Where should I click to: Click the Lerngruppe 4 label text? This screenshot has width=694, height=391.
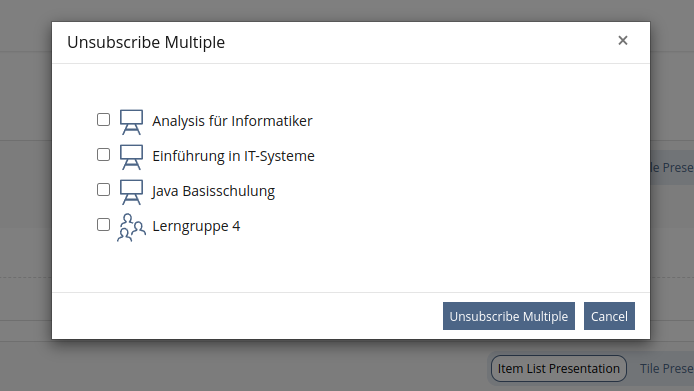coord(196,226)
